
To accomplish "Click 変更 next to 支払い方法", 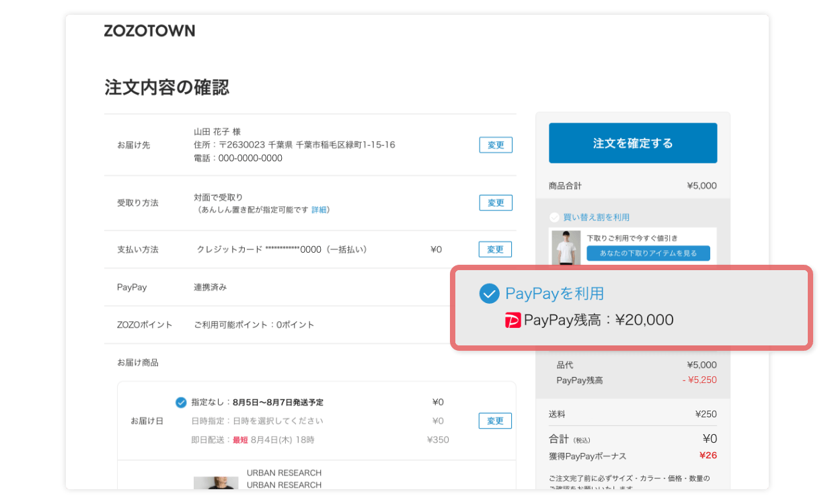I will 495,249.
